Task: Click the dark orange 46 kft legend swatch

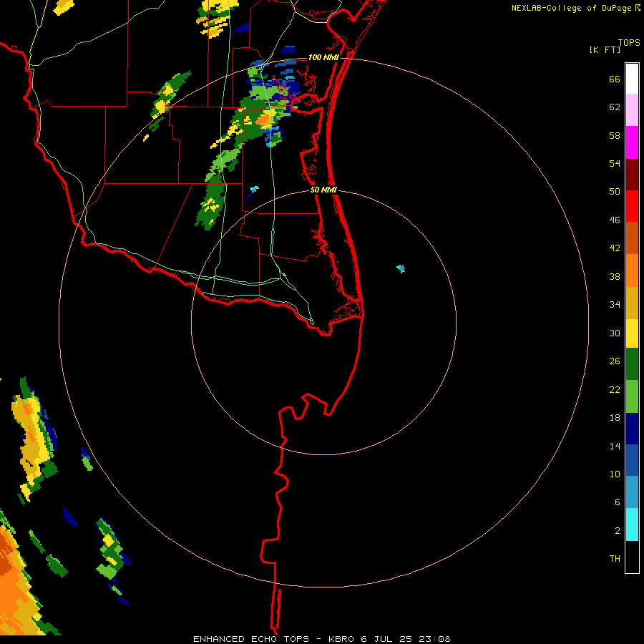Action: tap(632, 238)
